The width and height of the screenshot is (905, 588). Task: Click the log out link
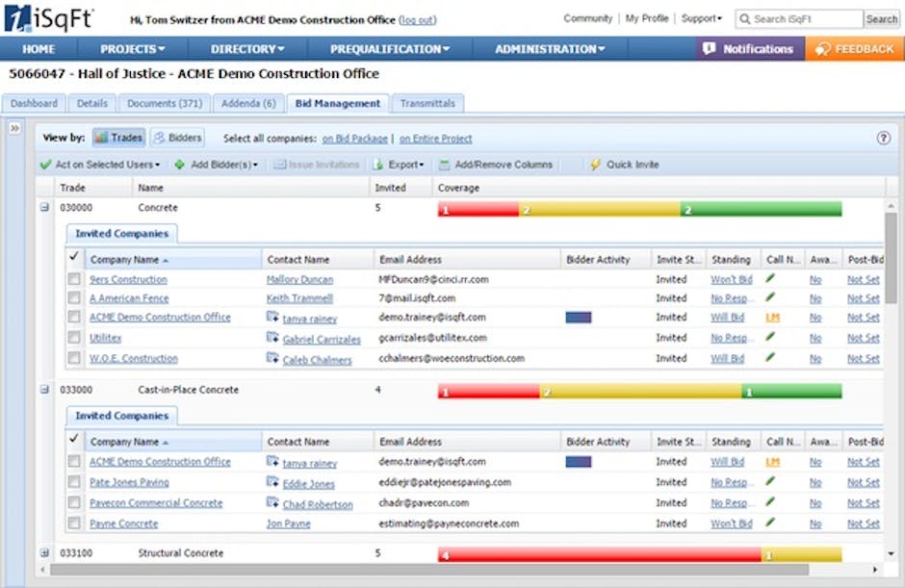(416, 19)
